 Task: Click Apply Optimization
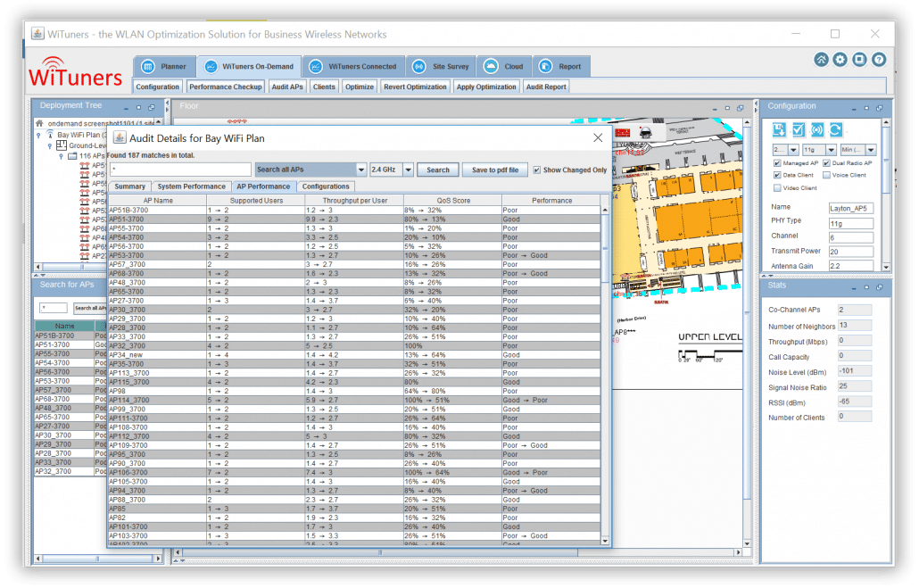click(486, 87)
